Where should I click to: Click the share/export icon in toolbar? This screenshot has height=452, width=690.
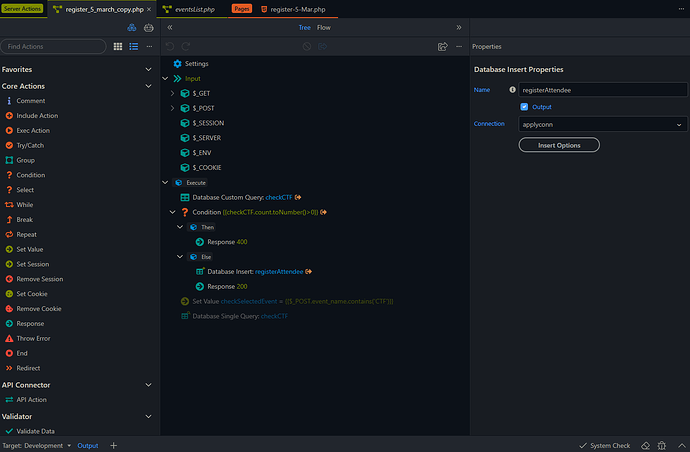click(443, 46)
